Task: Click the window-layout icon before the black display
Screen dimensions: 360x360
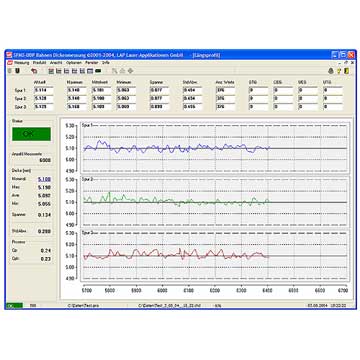Action: click(90, 71)
